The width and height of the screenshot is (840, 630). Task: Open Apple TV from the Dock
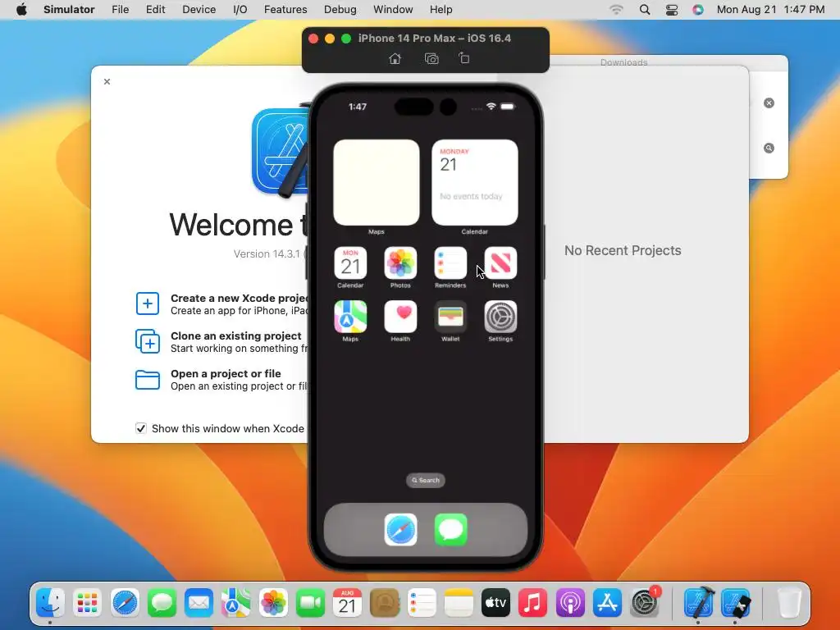[x=495, y=603]
